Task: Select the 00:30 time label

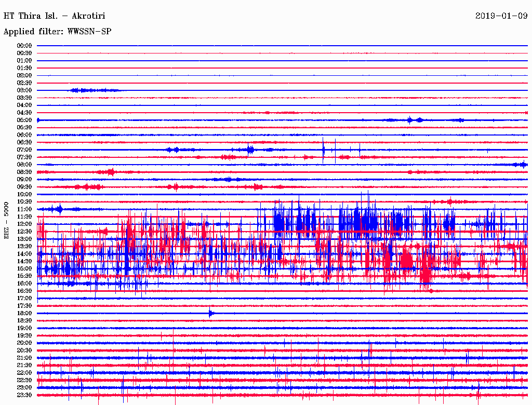Action: pos(24,53)
